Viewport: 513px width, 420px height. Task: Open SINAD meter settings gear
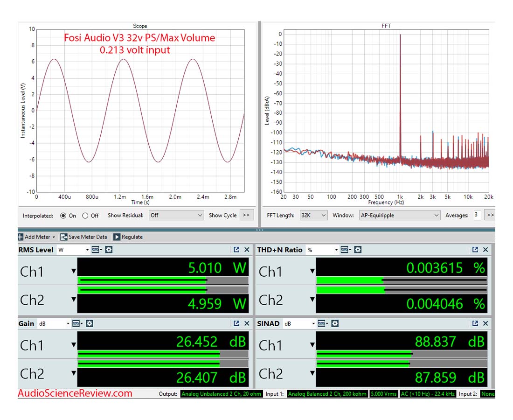click(335, 323)
